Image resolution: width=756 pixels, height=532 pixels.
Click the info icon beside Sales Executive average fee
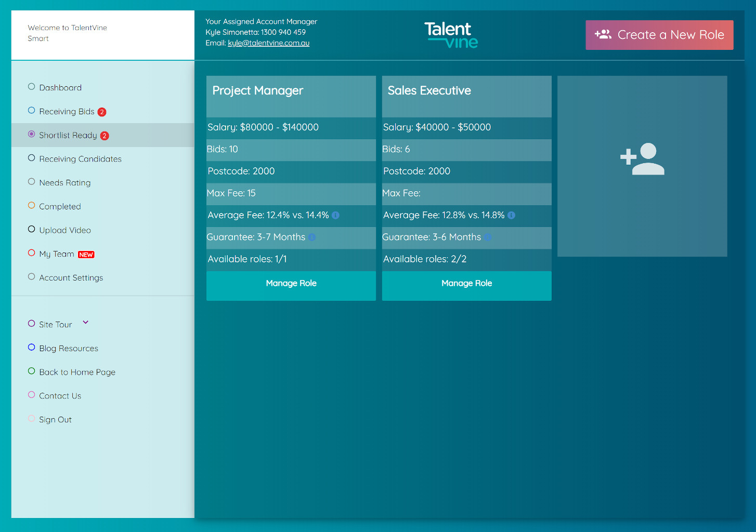click(511, 215)
